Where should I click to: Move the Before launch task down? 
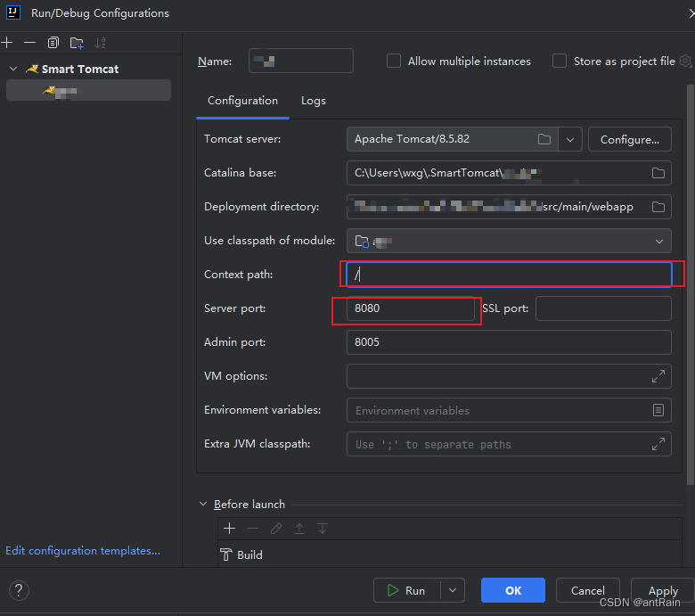(323, 528)
